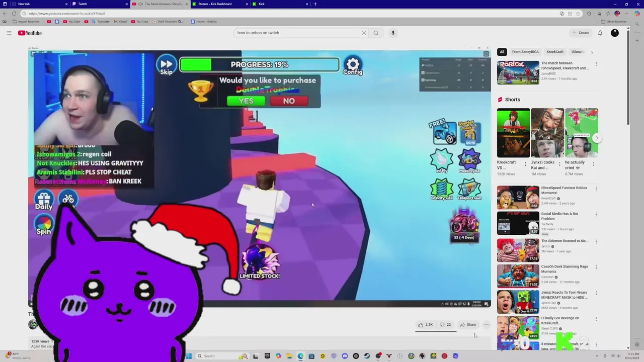
Task: Clear the search text with X
Action: pos(364,33)
